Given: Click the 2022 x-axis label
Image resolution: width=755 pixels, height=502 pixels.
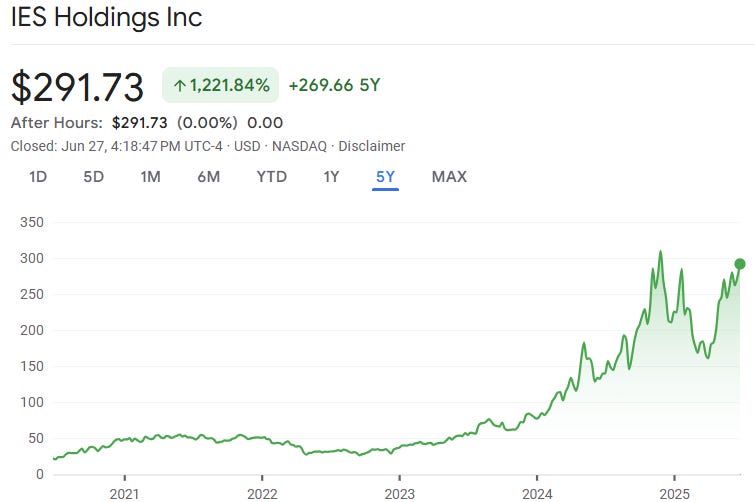Looking at the screenshot, I should pyautogui.click(x=262, y=494).
